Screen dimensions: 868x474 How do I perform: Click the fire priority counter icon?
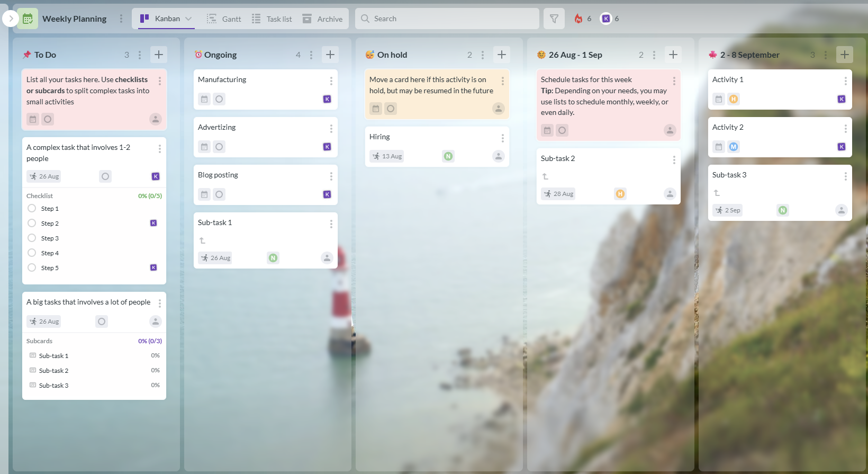[578, 19]
